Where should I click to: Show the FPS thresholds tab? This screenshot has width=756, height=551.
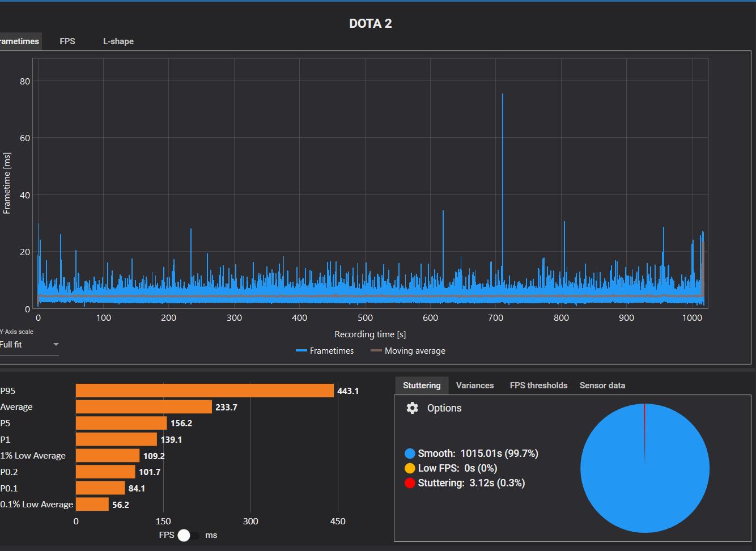[538, 385]
